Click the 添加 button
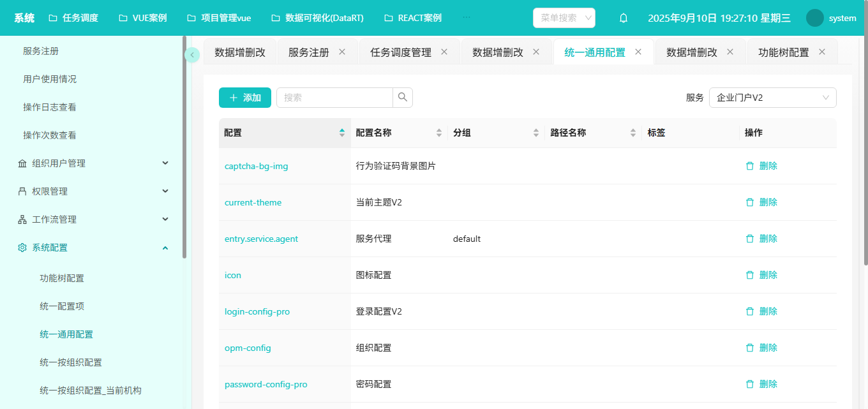 coord(245,98)
